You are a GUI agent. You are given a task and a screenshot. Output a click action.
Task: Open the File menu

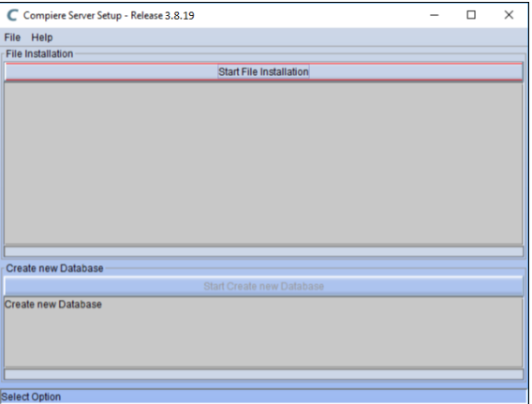12,37
